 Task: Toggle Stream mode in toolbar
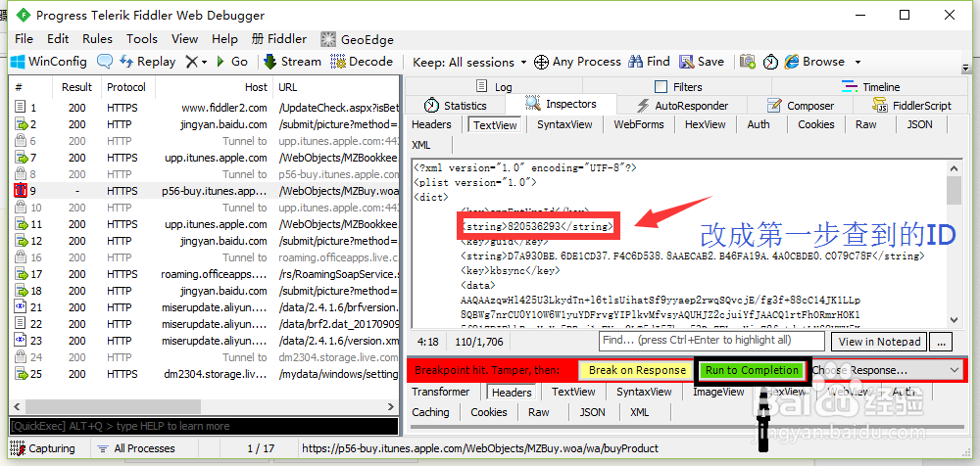(292, 62)
